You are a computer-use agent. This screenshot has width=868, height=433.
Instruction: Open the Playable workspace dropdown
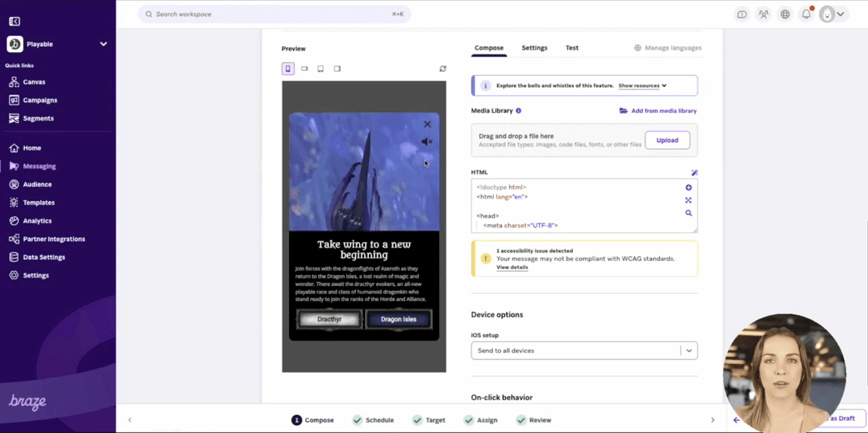click(57, 44)
